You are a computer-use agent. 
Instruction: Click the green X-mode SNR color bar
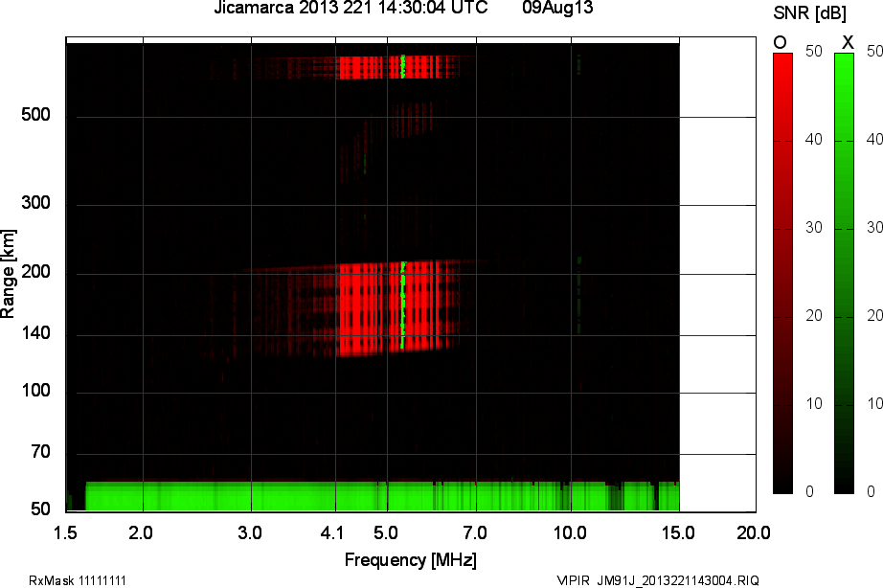[x=844, y=273]
